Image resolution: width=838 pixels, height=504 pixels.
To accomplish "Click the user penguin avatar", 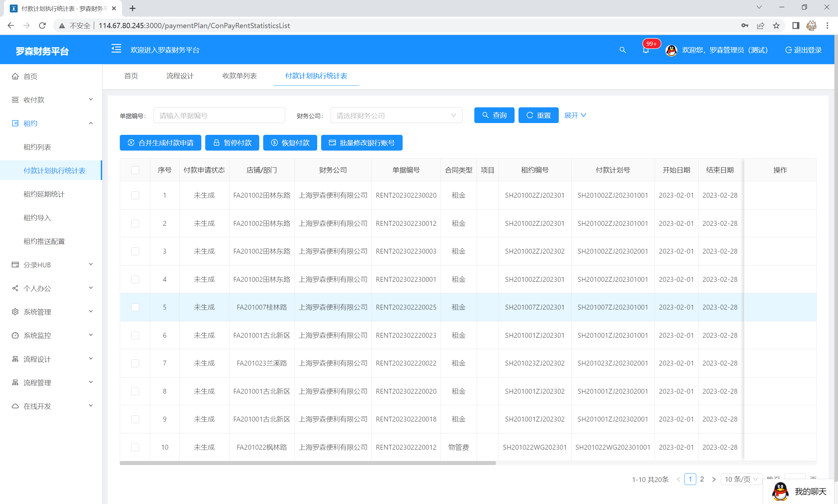I will coord(671,50).
